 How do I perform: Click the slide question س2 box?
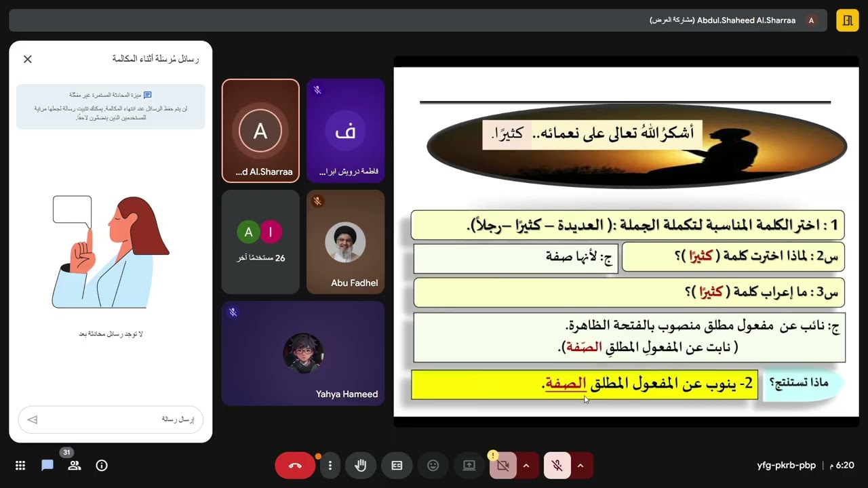733,256
